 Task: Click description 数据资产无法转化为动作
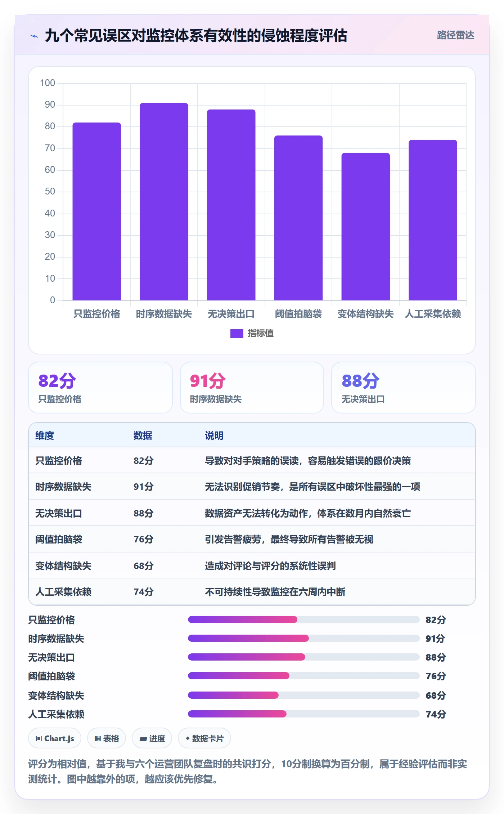pos(308,513)
